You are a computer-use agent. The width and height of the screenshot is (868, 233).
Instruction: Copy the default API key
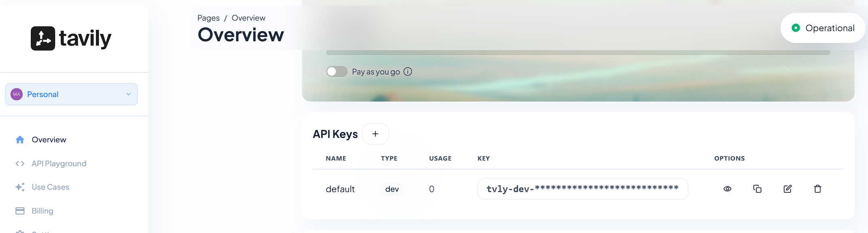757,189
